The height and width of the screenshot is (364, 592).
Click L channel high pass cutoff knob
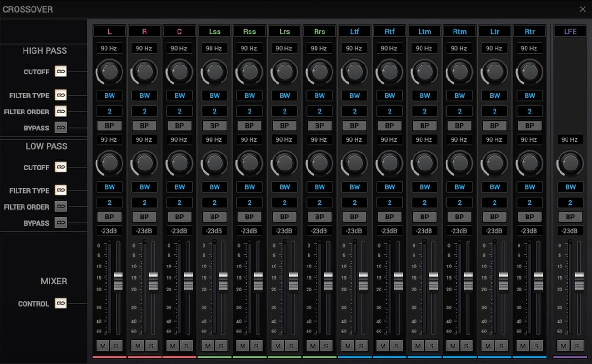109,72
